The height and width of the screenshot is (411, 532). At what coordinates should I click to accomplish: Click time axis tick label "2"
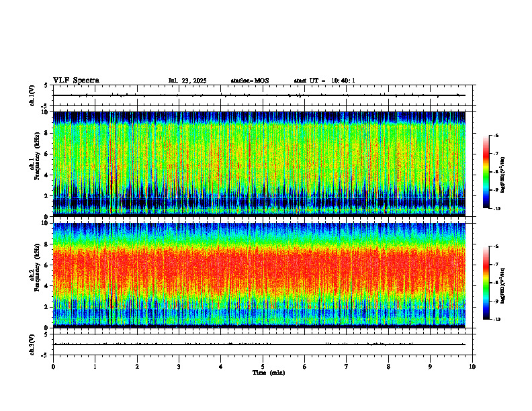137,367
